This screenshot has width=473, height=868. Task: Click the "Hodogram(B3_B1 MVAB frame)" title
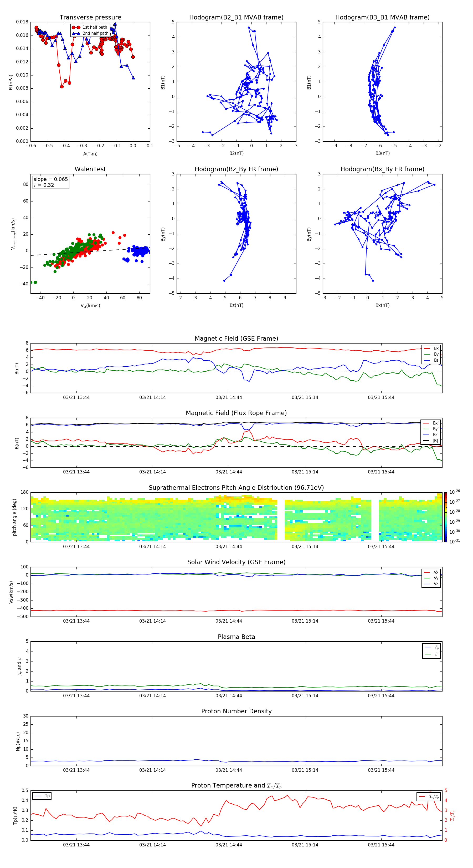(x=382, y=17)
